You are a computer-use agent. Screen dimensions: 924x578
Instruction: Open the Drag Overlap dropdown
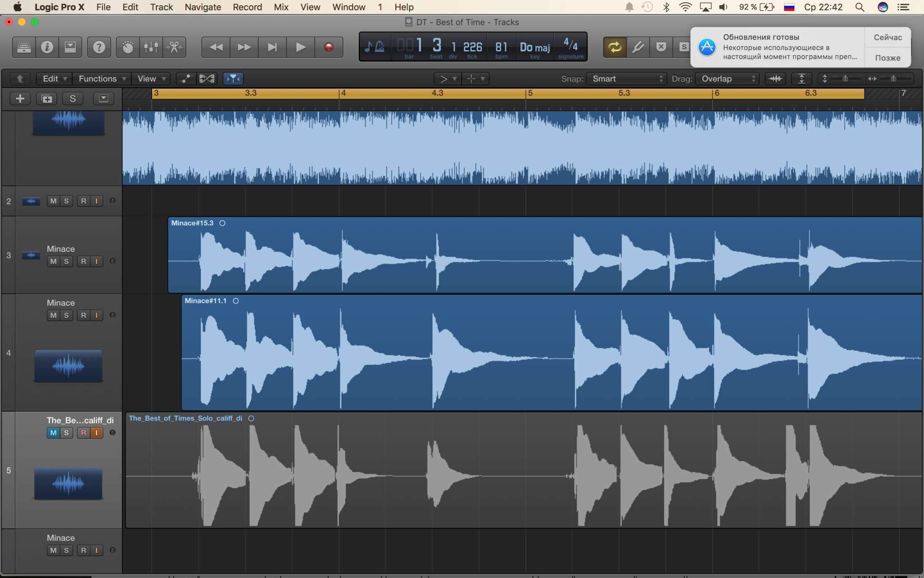[x=727, y=79]
